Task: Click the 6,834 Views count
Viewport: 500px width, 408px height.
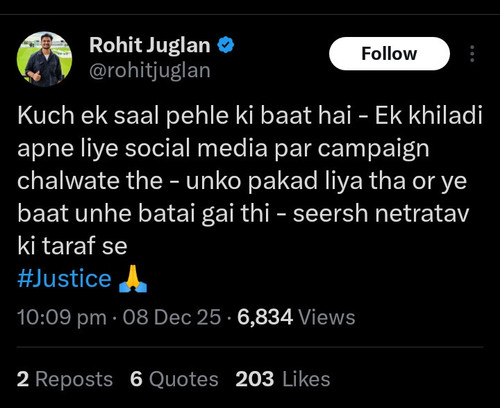Action: click(x=296, y=317)
